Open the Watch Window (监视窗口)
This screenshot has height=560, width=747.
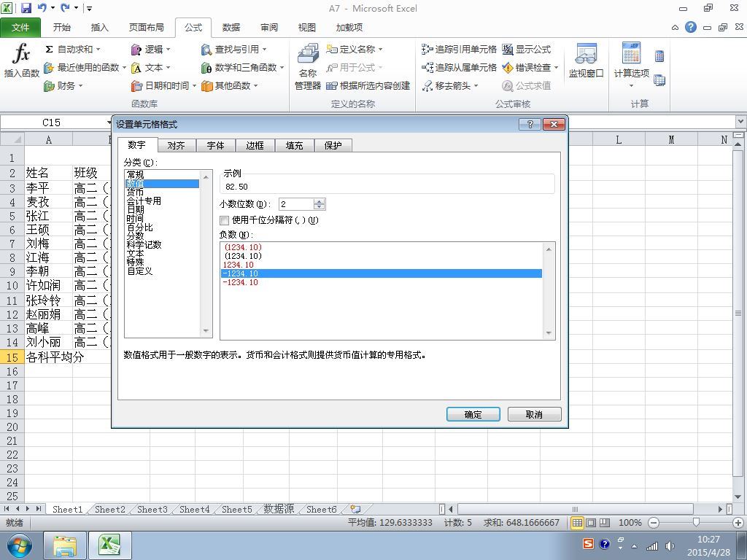point(586,61)
